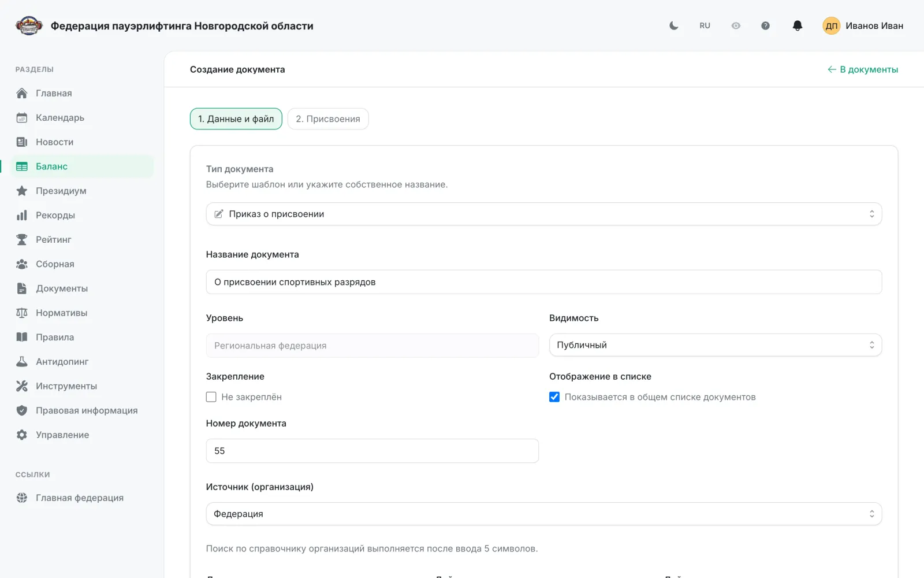This screenshot has height=578, width=924.
Task: Open Тип документа dropdown Приказ о присвоении
Action: [x=544, y=214]
